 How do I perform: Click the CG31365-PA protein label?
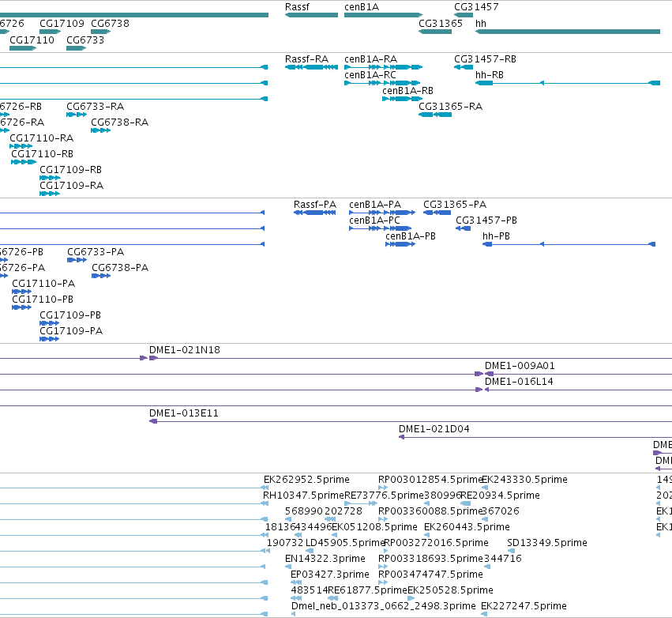click(455, 205)
